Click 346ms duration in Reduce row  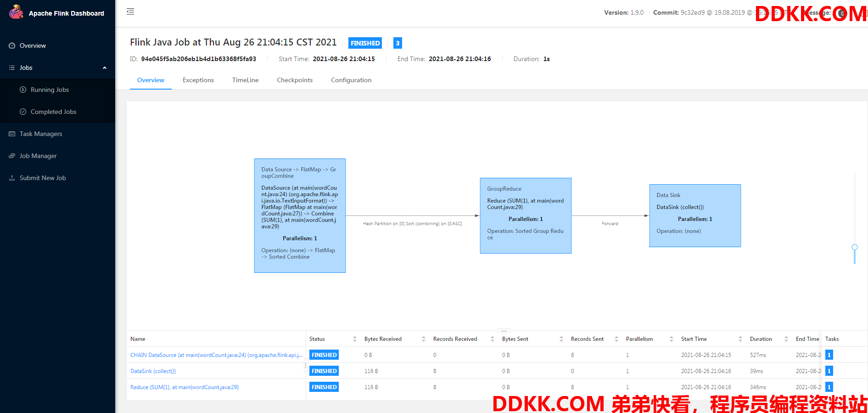point(758,387)
